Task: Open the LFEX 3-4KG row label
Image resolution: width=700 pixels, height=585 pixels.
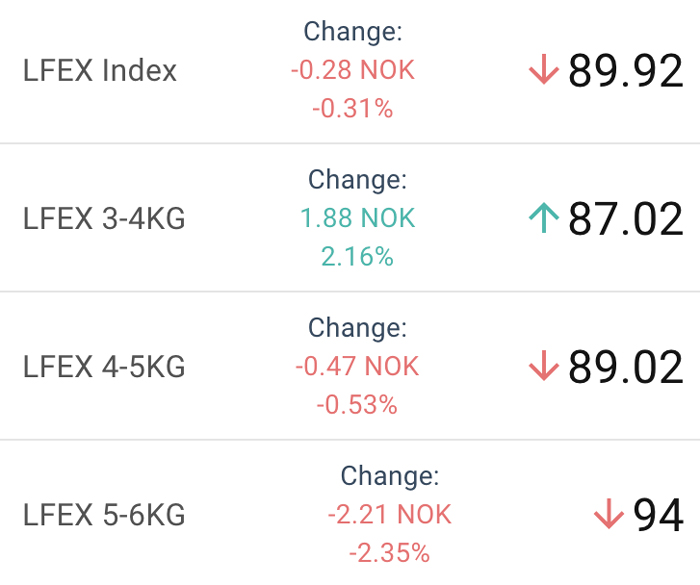Action: pyautogui.click(x=104, y=219)
